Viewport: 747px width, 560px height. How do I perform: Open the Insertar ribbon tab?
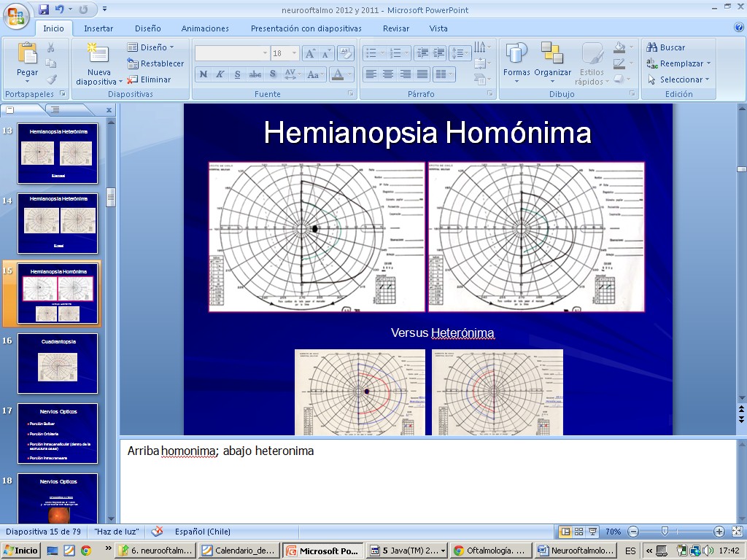98,28
